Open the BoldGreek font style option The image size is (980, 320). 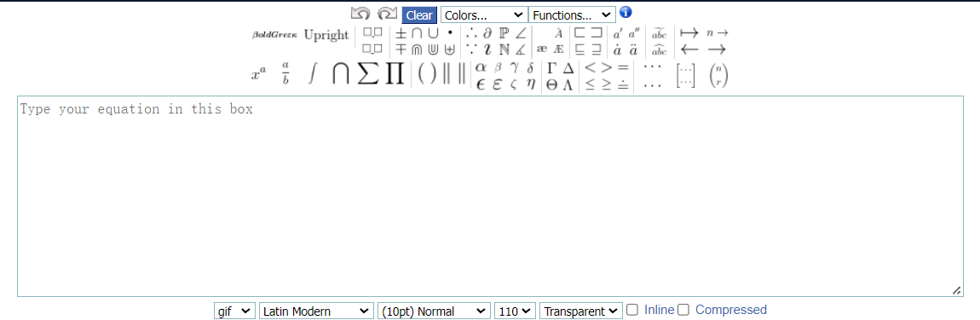(275, 35)
